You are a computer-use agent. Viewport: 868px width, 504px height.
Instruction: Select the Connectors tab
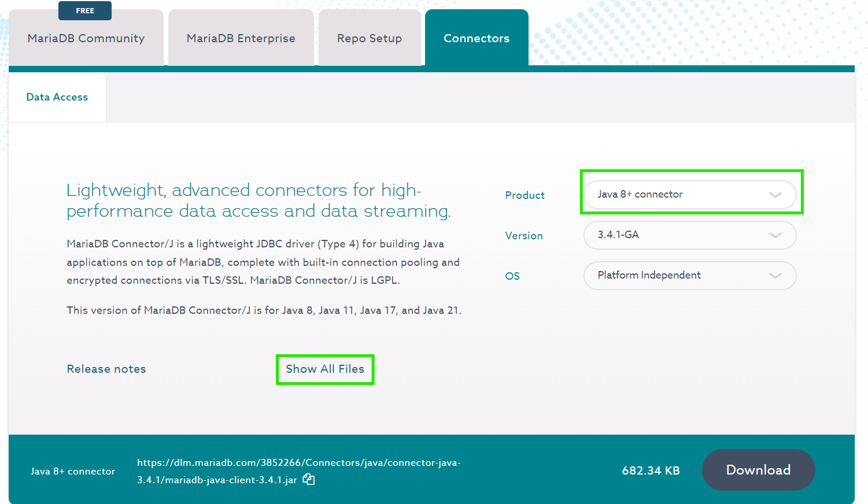477,38
